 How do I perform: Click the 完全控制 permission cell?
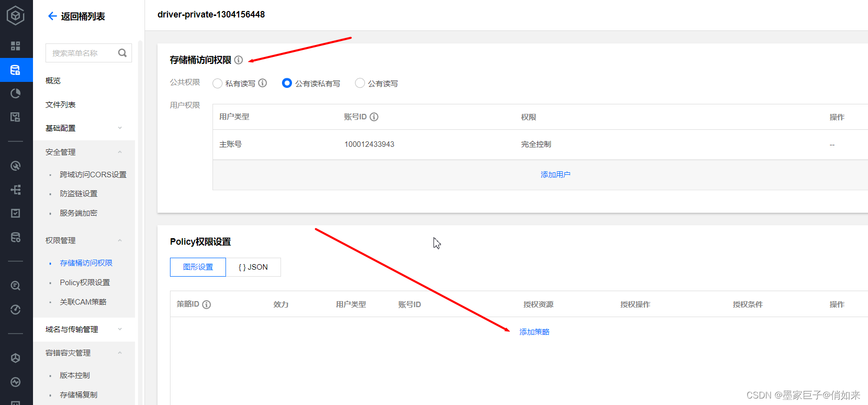[x=536, y=144]
